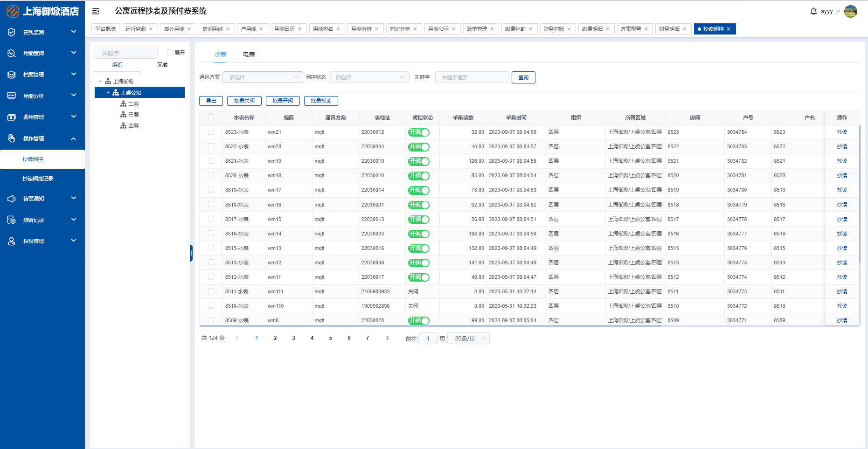Open the 阀控状态 dropdown
The height and width of the screenshot is (449, 868).
tap(369, 77)
